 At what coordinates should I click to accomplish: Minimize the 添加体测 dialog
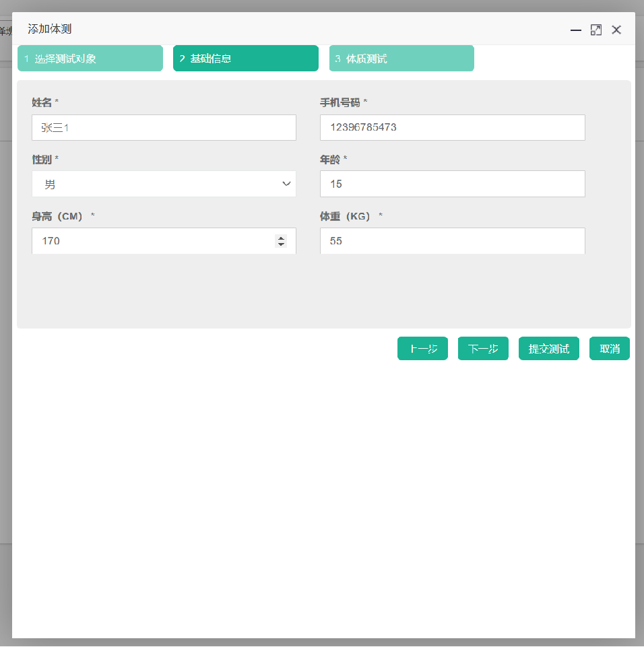click(x=575, y=30)
